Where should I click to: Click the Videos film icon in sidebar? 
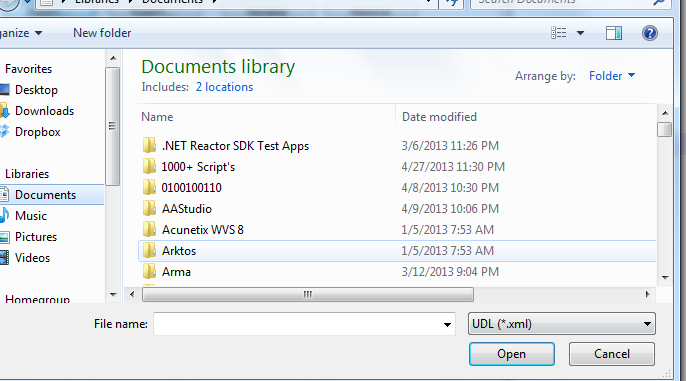point(4,258)
